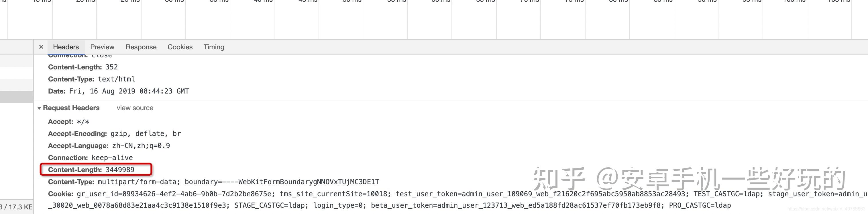Click the highlighted request row in left list
The image size is (868, 214).
(17, 97)
